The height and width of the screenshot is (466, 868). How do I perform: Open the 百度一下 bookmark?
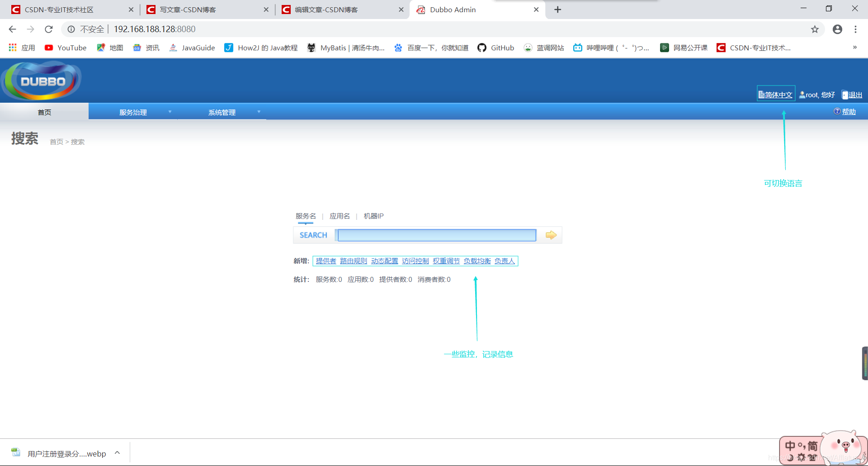(x=431, y=48)
